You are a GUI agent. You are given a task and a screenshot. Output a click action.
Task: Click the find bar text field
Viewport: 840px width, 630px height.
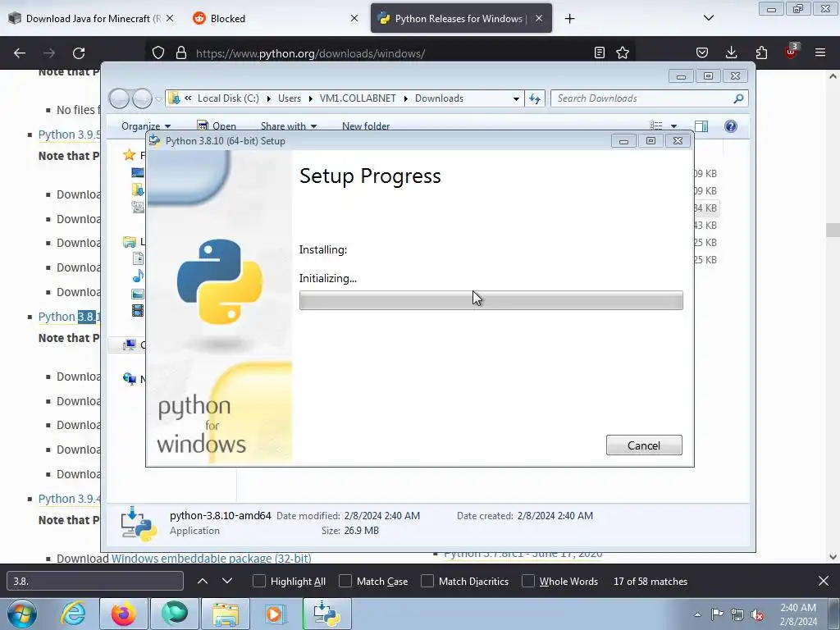[x=95, y=582]
